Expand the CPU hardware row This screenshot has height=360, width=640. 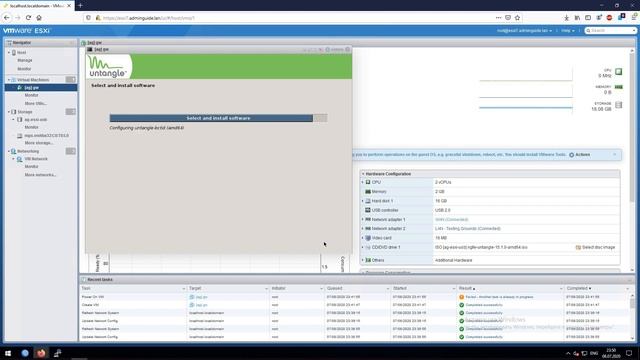(362, 182)
